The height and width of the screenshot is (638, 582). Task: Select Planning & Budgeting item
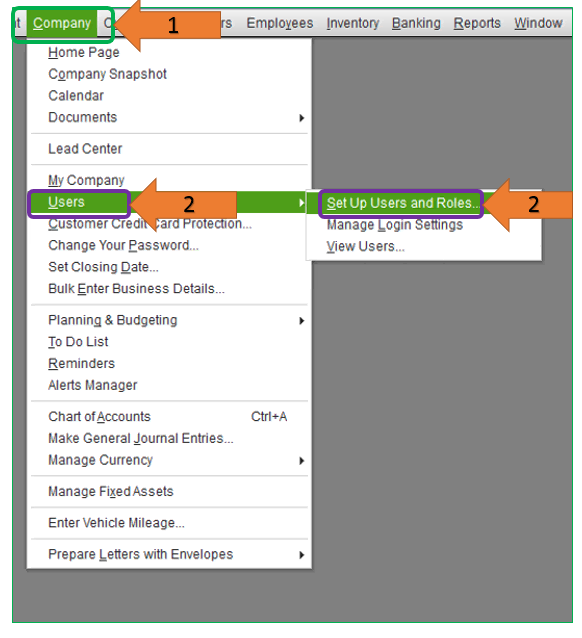pyautogui.click(x=113, y=320)
